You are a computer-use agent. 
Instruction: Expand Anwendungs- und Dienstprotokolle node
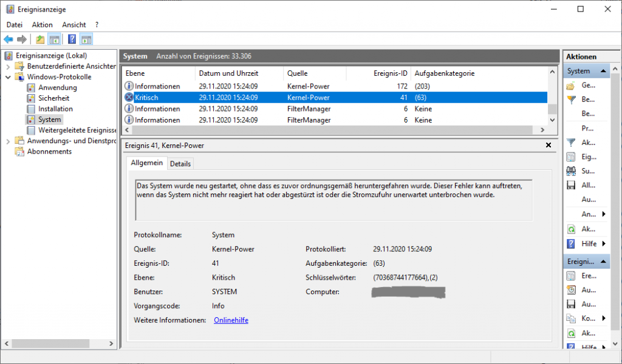coord(8,141)
